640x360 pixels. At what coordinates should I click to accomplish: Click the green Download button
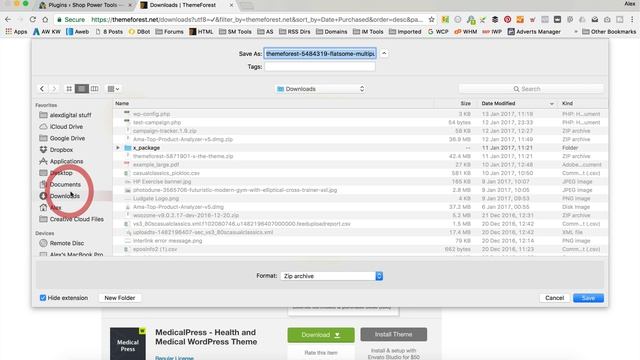pyautogui.click(x=321, y=335)
